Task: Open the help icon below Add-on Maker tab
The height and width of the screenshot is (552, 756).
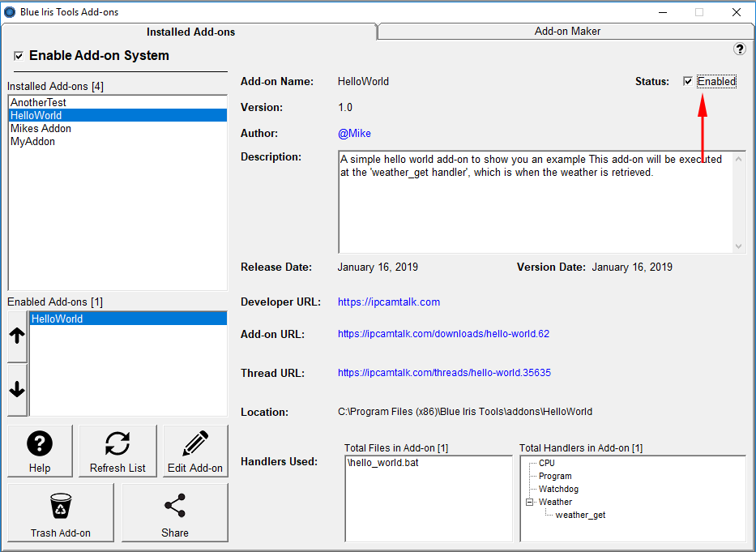Action: pyautogui.click(x=740, y=49)
